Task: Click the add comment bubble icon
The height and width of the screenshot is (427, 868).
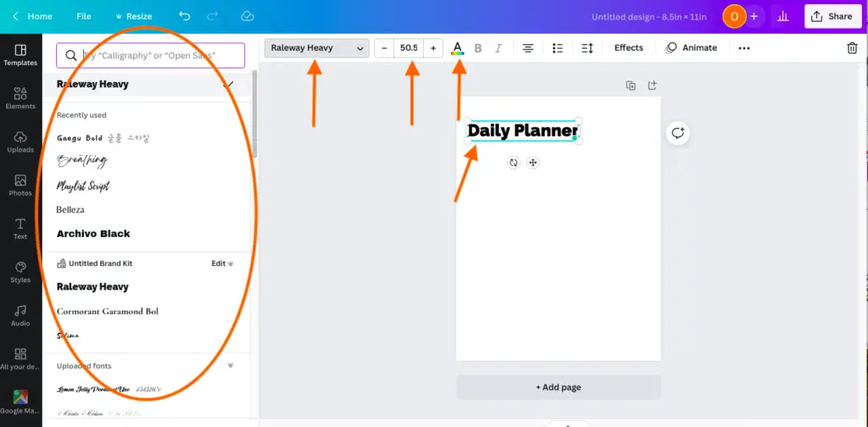Action: tap(677, 133)
